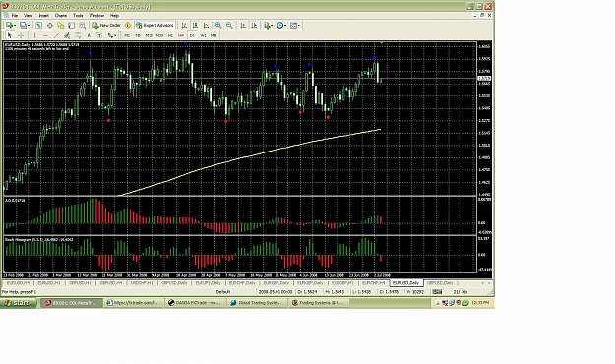Open the Window menu
615x364 pixels.
coord(96,16)
